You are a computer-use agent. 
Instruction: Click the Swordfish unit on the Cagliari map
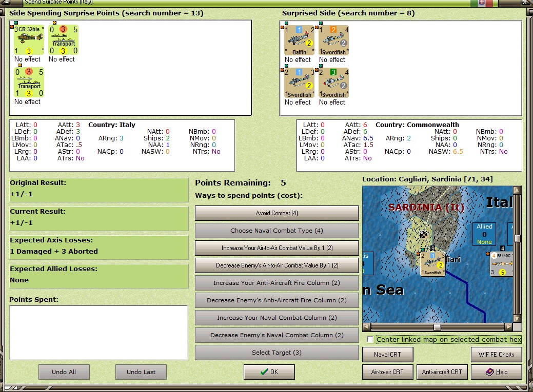pyautogui.click(x=433, y=264)
